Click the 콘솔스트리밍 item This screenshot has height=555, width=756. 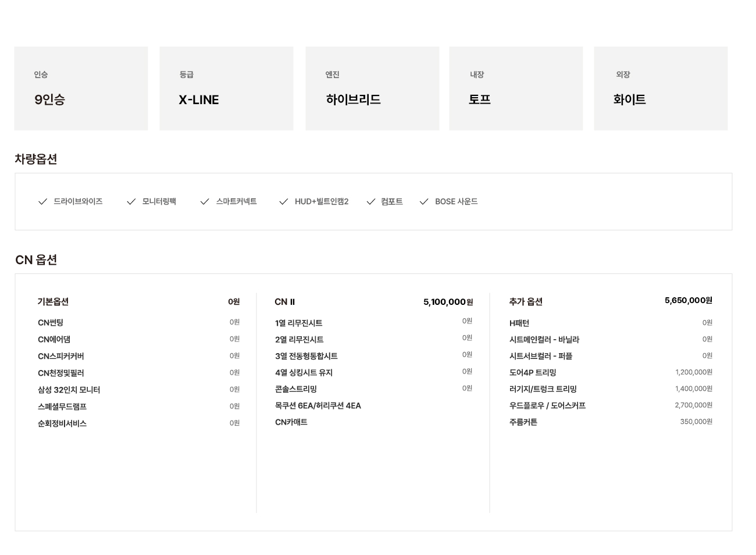point(296,389)
